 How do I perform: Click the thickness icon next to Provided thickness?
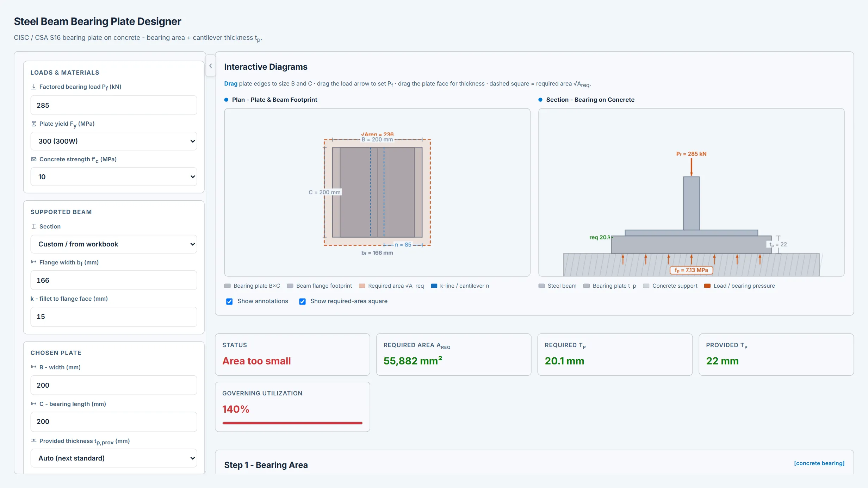pos(34,440)
